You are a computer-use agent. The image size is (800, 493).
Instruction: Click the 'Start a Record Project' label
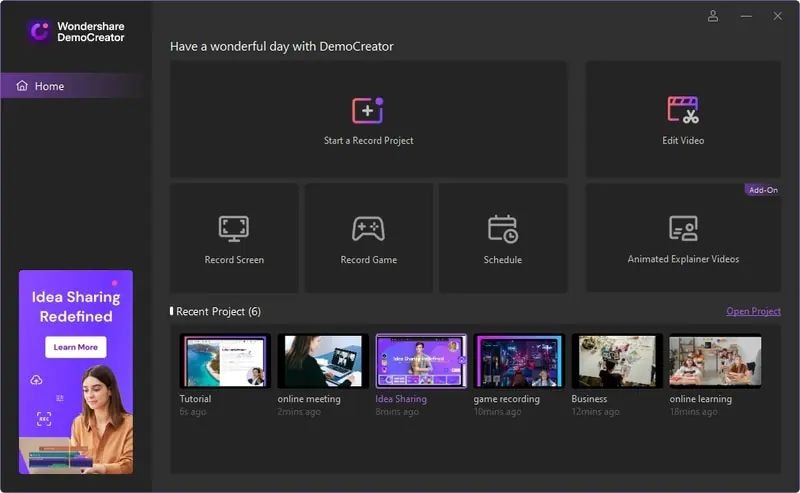click(368, 140)
